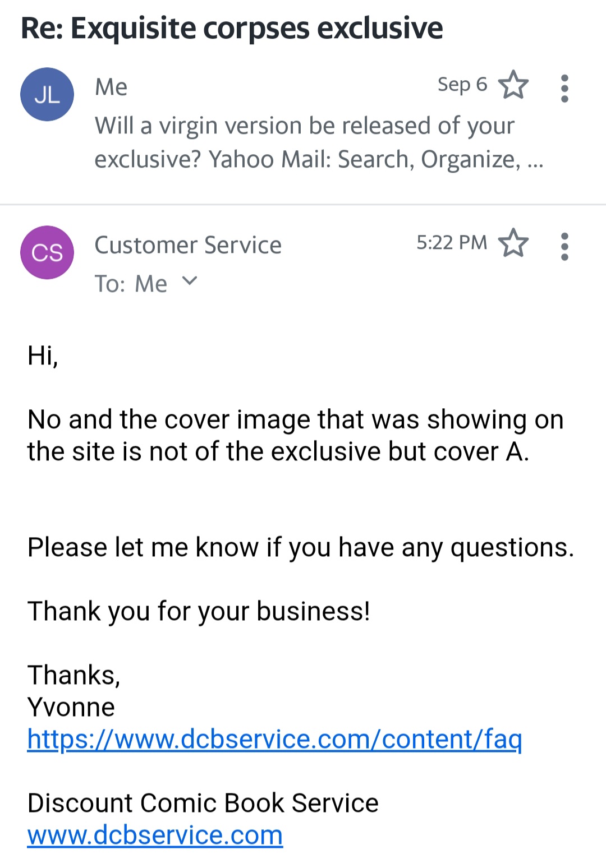Tap the 5:22 PM timestamp
Viewport: 606px width, 868px height.
[452, 242]
